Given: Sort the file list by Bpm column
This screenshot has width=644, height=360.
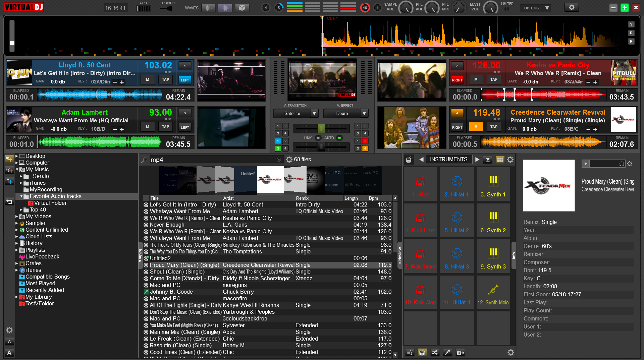Looking at the screenshot, I should coord(380,198).
